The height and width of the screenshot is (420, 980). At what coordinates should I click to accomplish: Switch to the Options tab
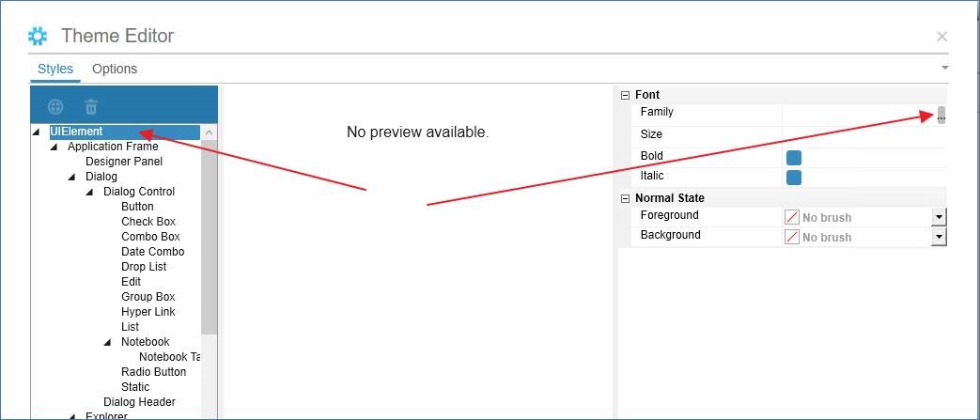click(x=115, y=69)
